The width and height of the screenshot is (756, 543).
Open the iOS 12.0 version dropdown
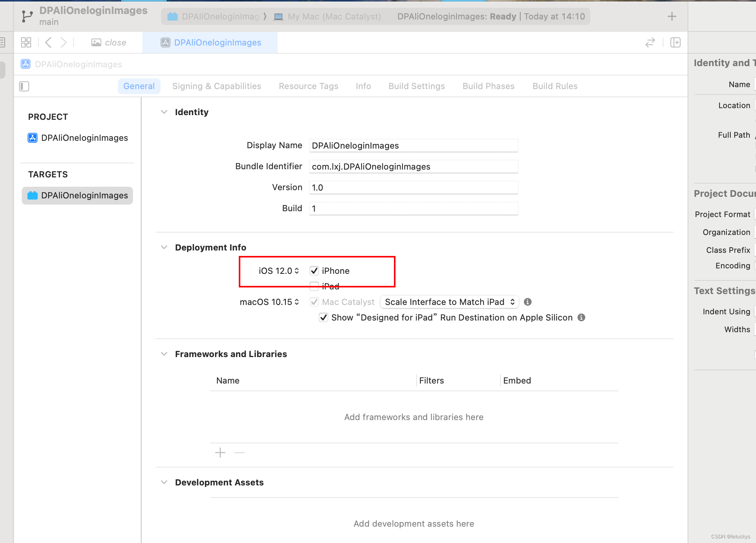coord(279,271)
